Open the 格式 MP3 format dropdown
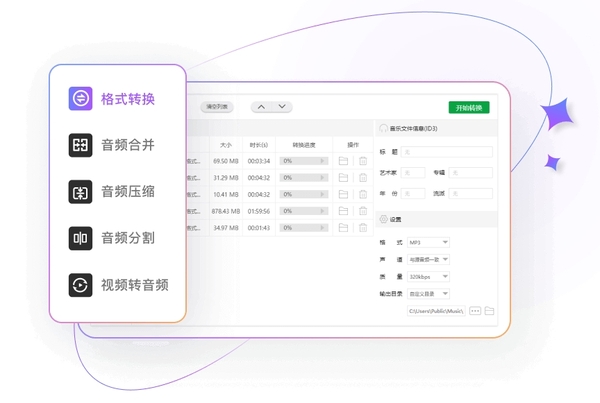Viewport: 600px width, 403px height. pos(429,242)
